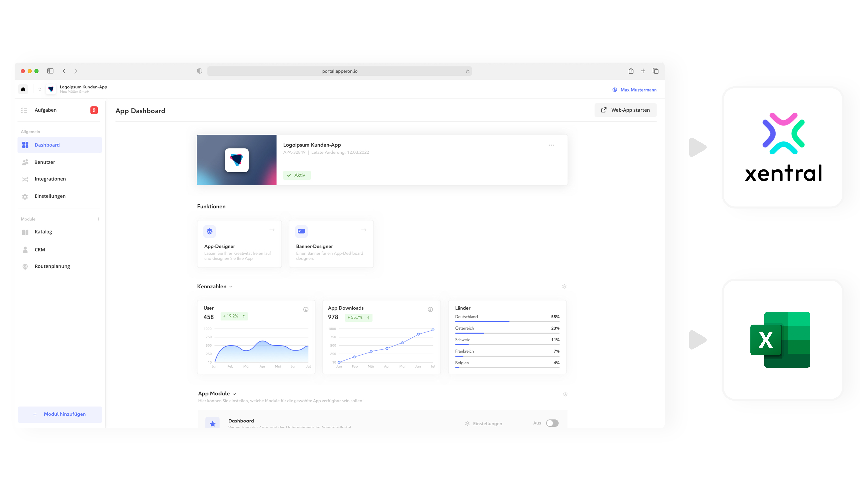Viewport: 860px width, 504px height.
Task: Click the Aktiv status badge
Action: click(297, 175)
